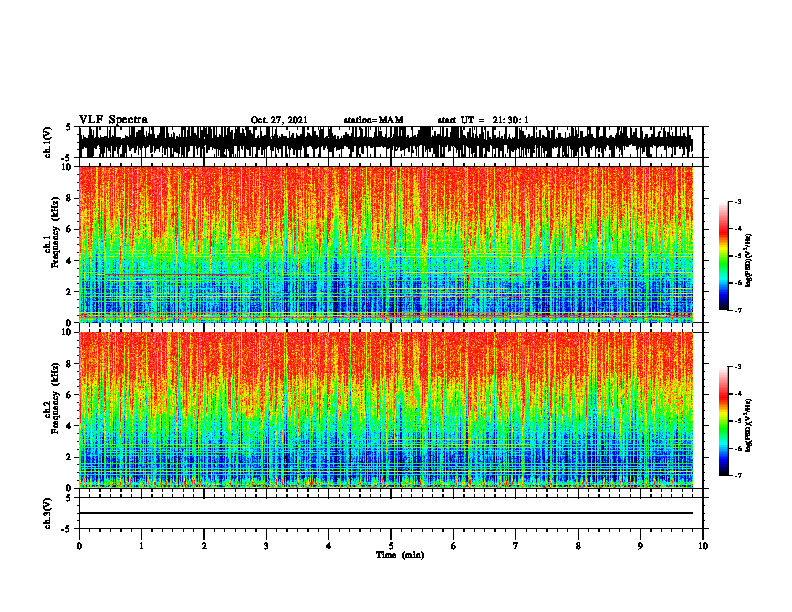Click the ch.2 spectrogram color bar
This screenshot has width=792, height=612.
click(723, 421)
